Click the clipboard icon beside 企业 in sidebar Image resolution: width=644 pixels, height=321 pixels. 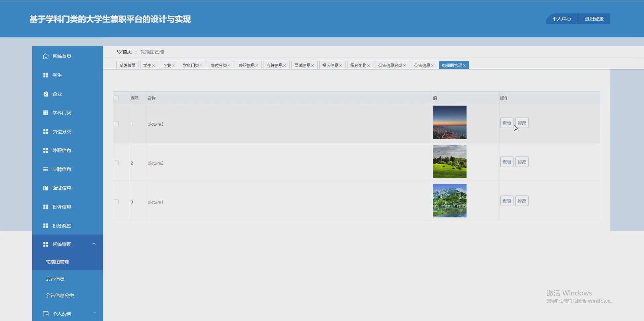[46, 94]
